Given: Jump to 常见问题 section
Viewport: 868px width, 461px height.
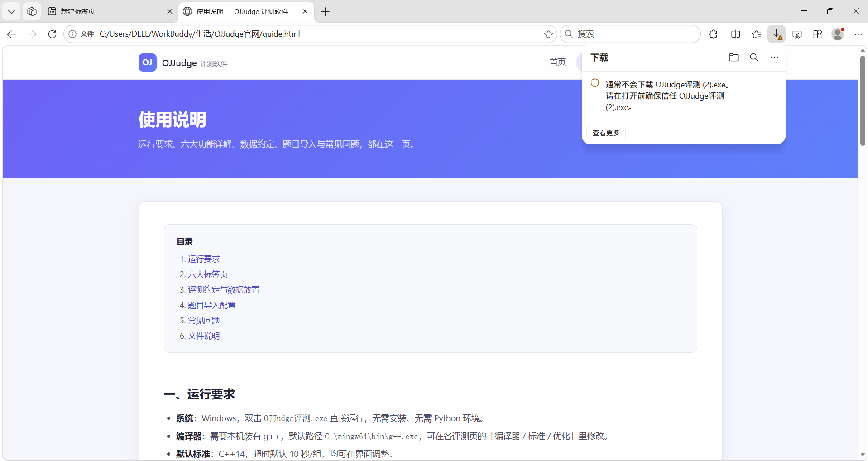Looking at the screenshot, I should click(204, 320).
